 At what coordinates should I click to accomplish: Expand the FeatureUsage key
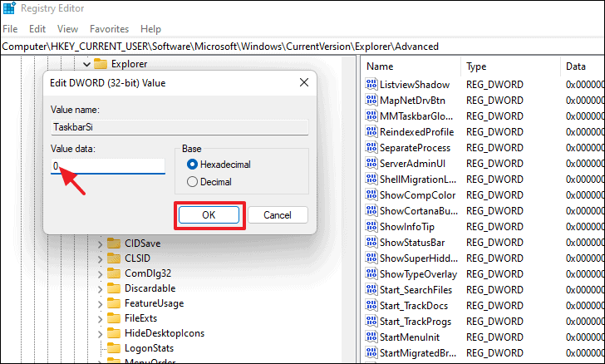pos(100,304)
